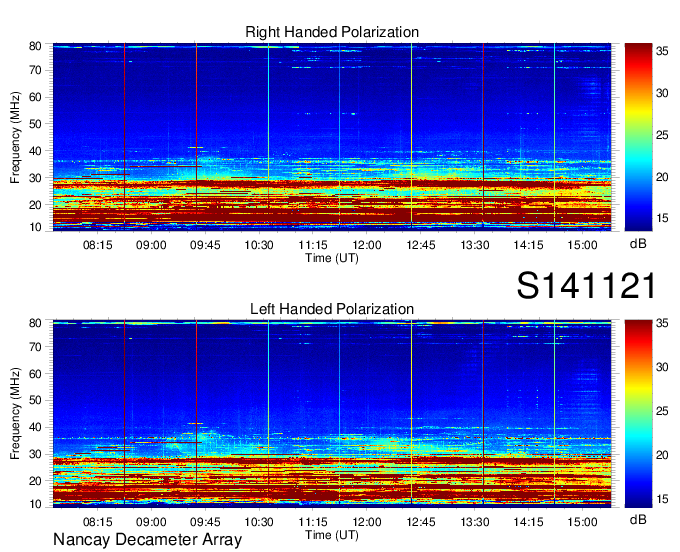Click '11:15' tick on upper time axis
The height and width of the screenshot is (552, 680).
[x=313, y=245]
